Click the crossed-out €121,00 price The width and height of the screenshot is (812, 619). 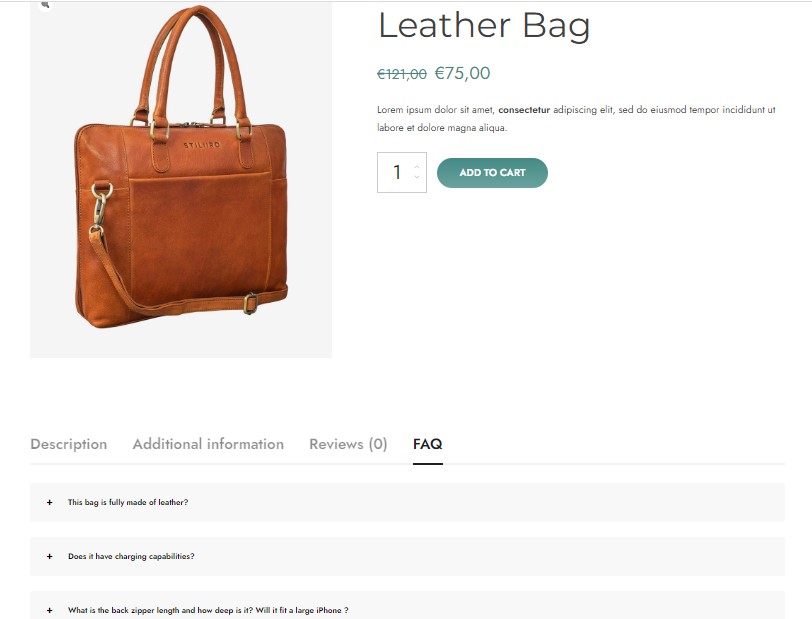click(402, 74)
